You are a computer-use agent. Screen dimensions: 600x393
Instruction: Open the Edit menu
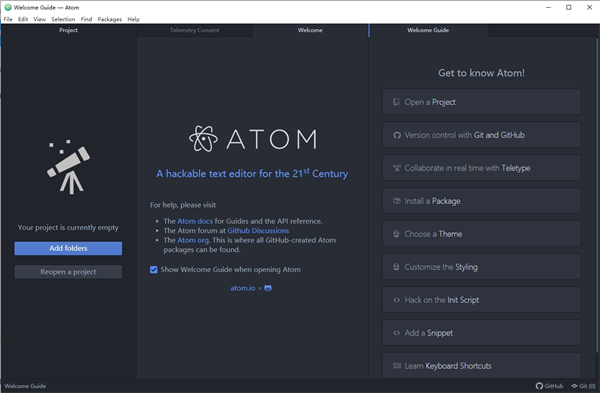[23, 19]
